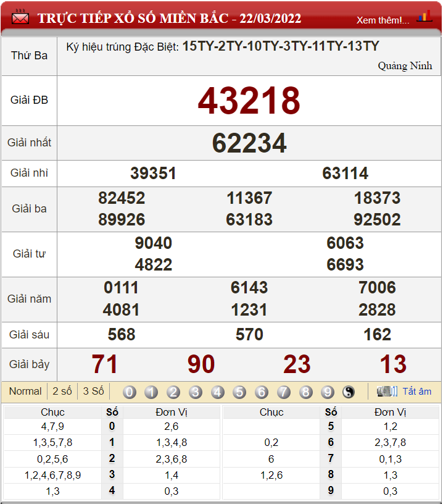Image resolution: width=443 pixels, height=504 pixels.
Task: Select the number 7 ball filter
Action: click(284, 392)
